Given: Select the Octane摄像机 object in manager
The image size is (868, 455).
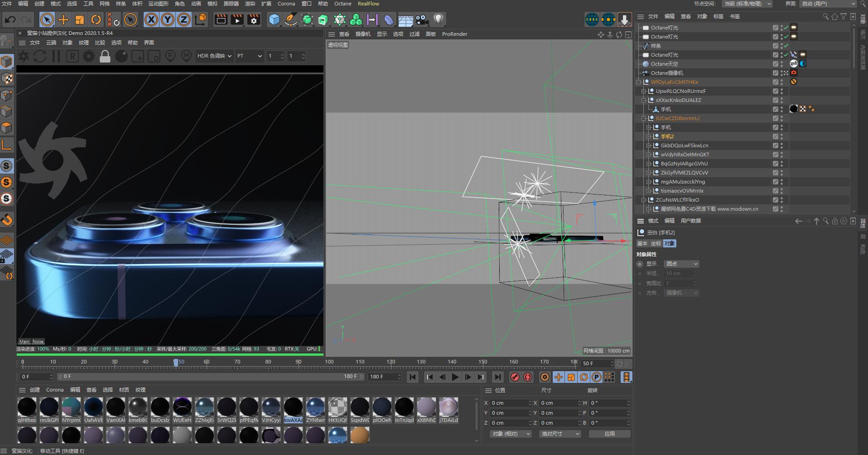Looking at the screenshot, I should 667,73.
